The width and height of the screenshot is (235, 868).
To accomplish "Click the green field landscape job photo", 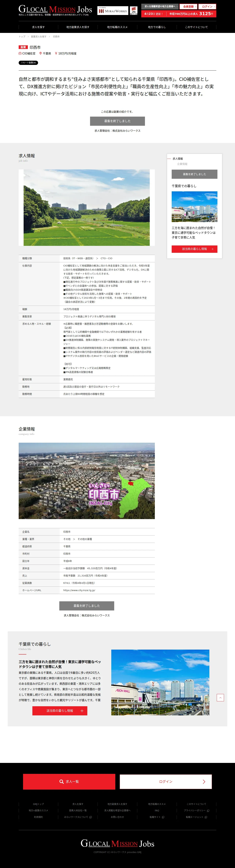I will point(87,208).
